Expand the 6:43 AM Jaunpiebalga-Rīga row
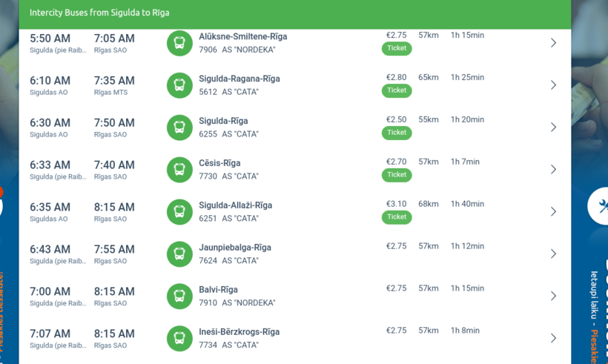 (x=553, y=254)
